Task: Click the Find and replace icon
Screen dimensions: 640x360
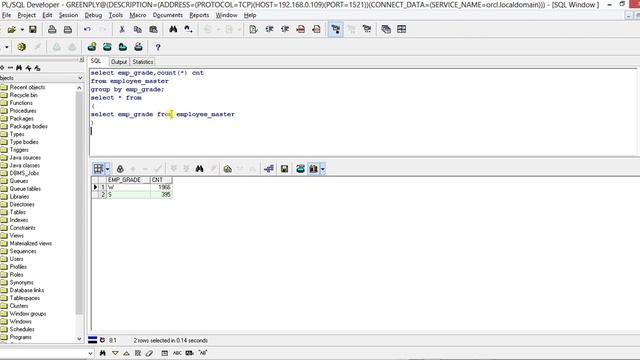Action: [x=188, y=29]
